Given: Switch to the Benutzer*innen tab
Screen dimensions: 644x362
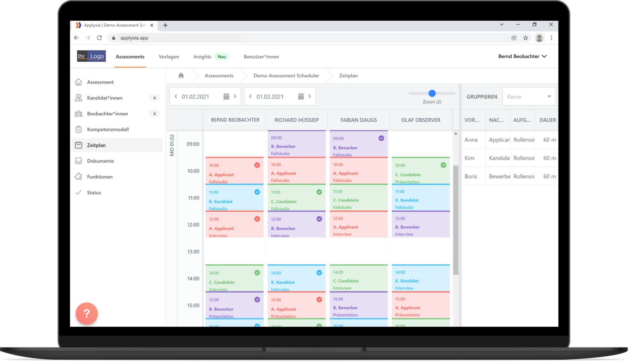Looking at the screenshot, I should 261,57.
